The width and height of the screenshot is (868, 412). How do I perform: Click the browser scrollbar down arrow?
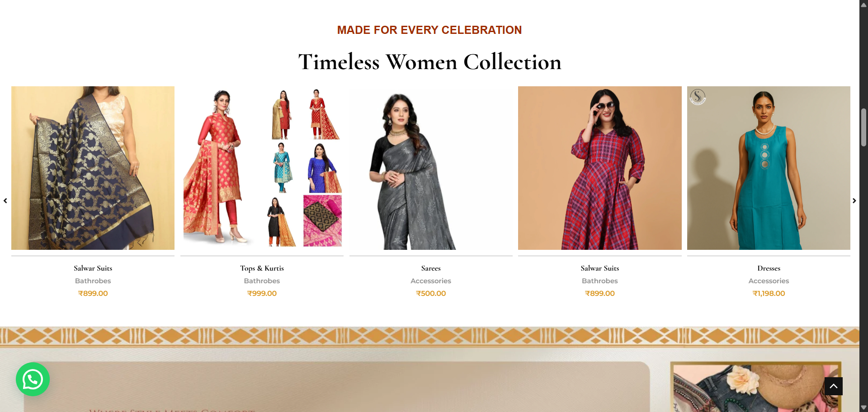tap(863, 407)
